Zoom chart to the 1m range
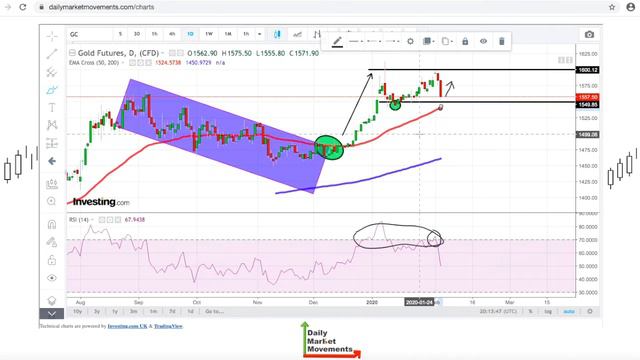Viewport: 640px width, 360px height. 153,311
